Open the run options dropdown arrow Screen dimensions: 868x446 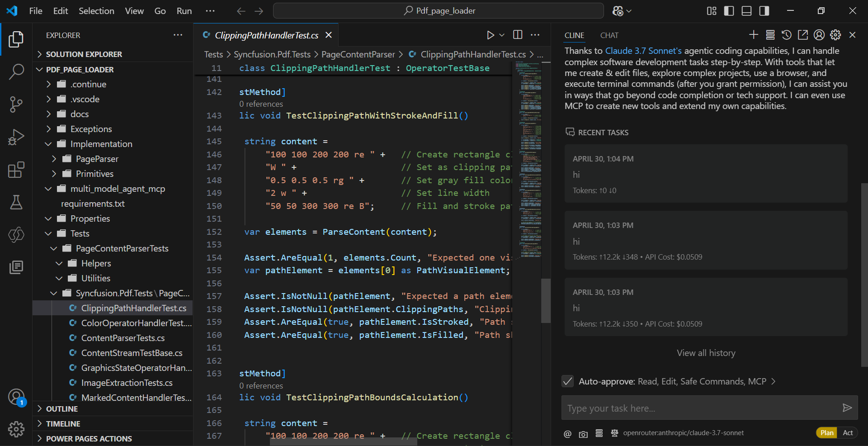pyautogui.click(x=502, y=35)
